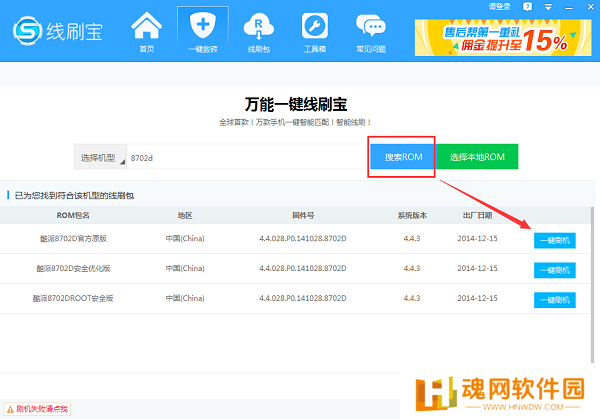Open the 首页 home icon
Screen dimensions: 600x419
146,32
